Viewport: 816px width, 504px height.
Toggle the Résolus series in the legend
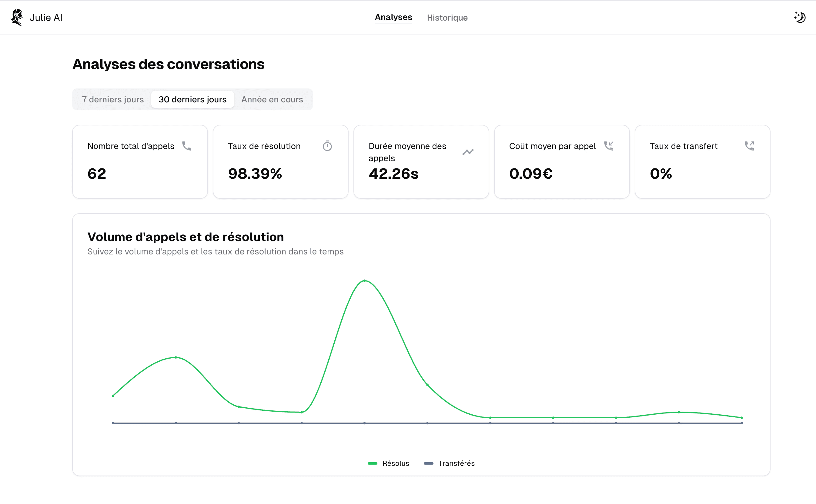coord(388,463)
